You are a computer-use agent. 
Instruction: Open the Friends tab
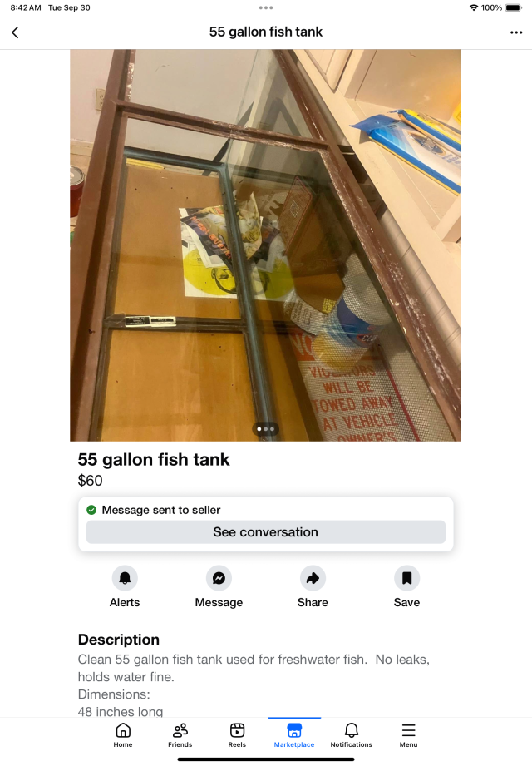tap(180, 734)
